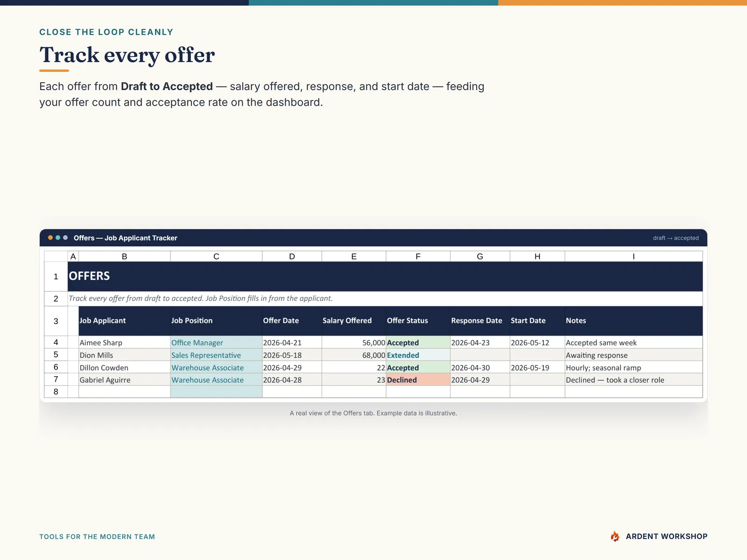Select column F header

tap(418, 256)
